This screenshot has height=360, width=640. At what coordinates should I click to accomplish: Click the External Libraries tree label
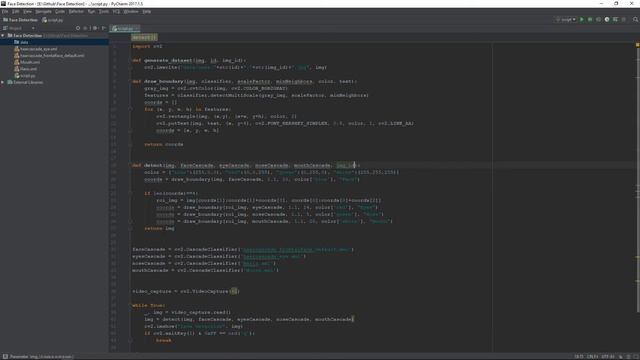click(28, 82)
